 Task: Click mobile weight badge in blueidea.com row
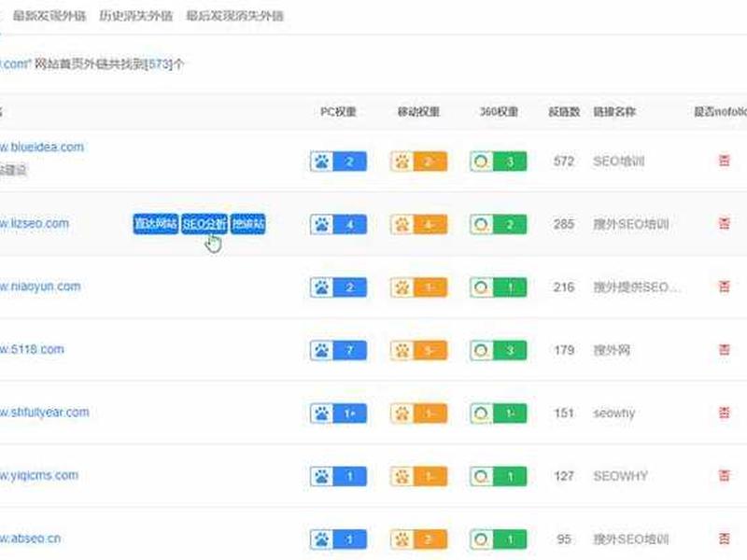(418, 161)
